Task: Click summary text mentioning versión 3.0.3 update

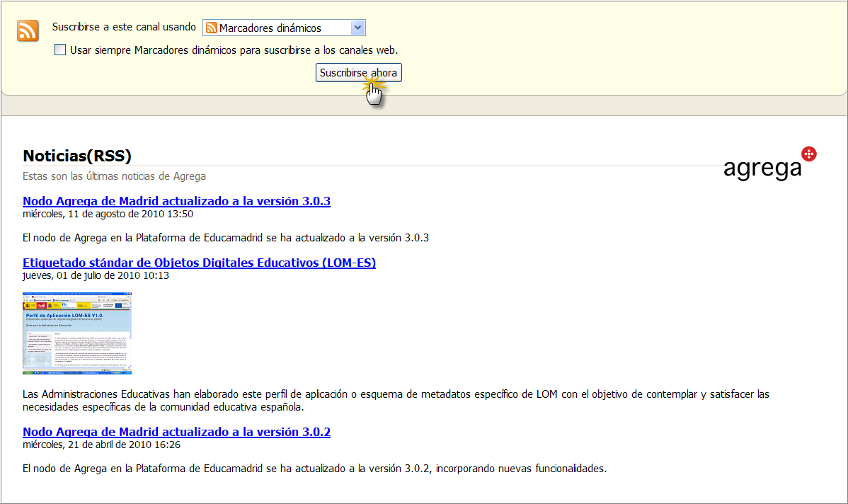Action: (x=226, y=238)
